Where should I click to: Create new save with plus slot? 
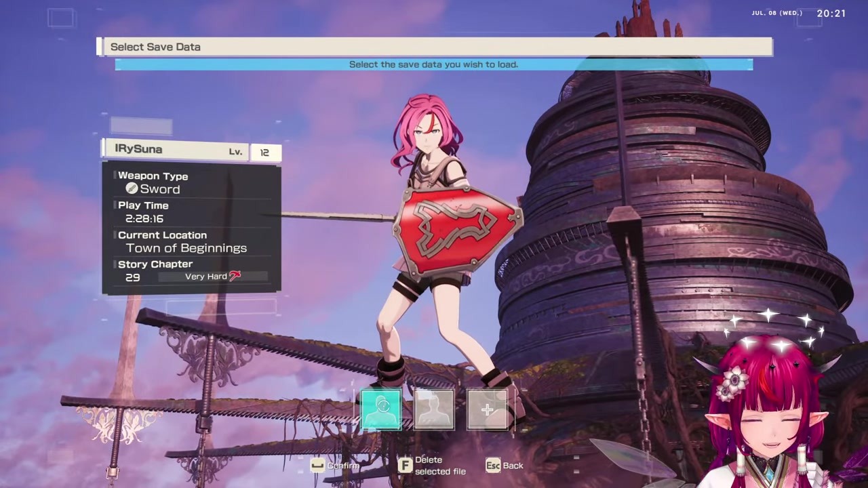click(x=487, y=409)
